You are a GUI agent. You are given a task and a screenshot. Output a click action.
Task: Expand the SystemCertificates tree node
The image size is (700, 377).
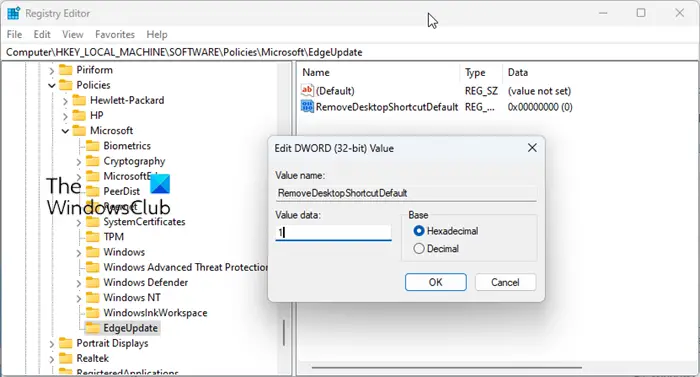[x=79, y=222]
